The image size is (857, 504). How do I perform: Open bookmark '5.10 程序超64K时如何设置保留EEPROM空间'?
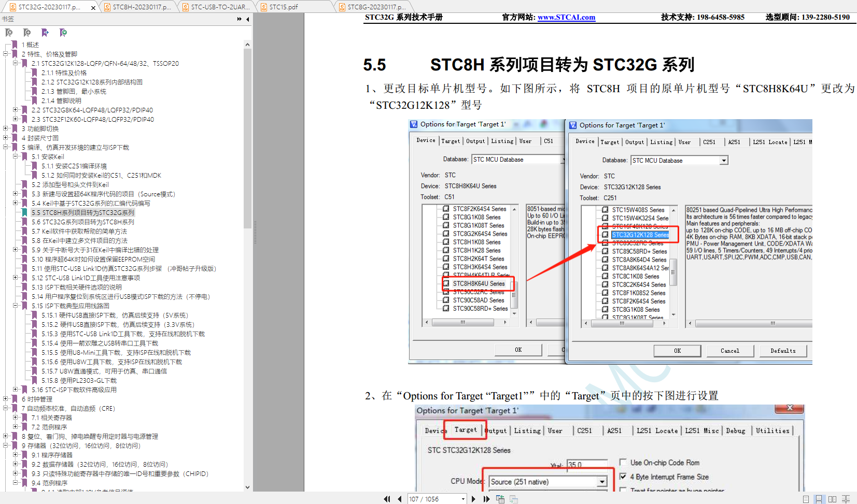(93, 259)
